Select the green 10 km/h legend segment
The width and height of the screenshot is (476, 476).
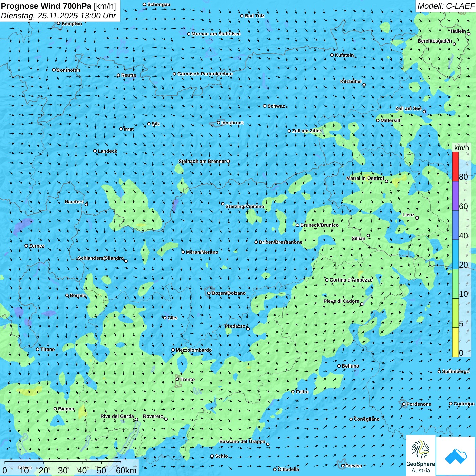(x=455, y=284)
